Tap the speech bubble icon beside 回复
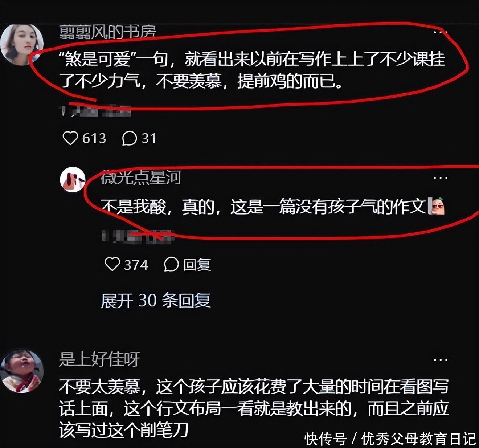 (x=171, y=265)
